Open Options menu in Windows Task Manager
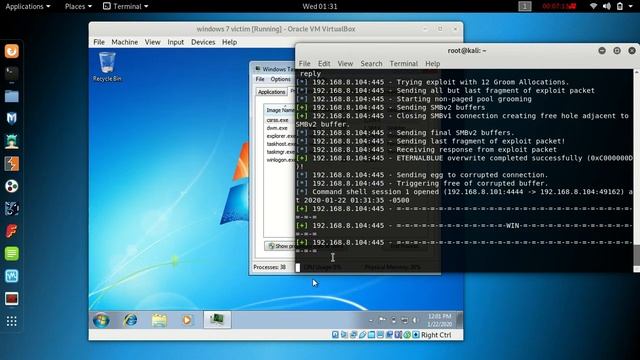Viewport: 640px width, 360px height. pos(280,79)
